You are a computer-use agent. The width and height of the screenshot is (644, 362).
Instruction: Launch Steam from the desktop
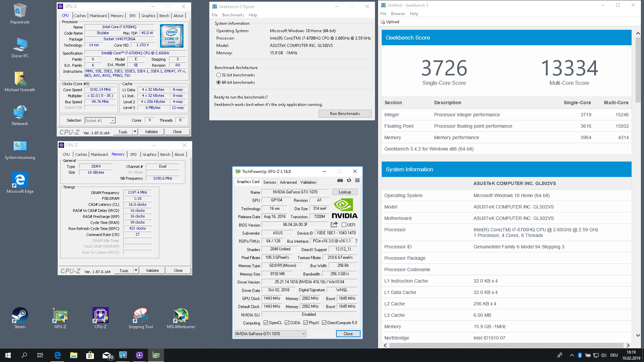point(20,318)
